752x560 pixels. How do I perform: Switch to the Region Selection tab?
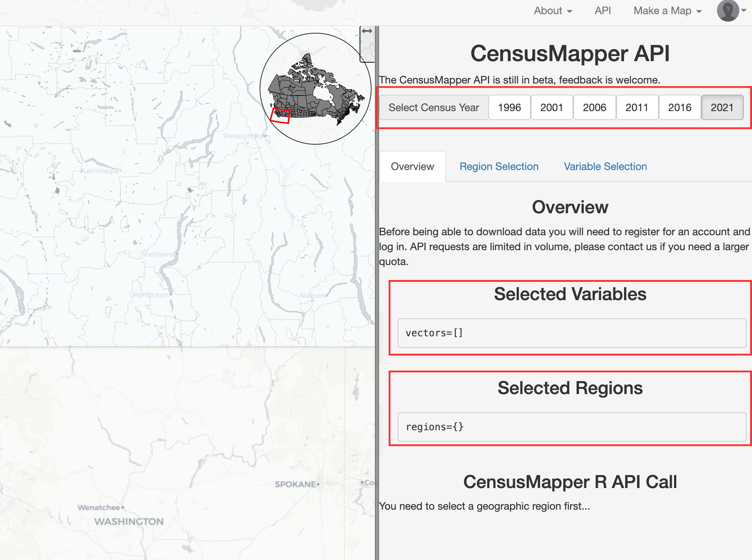499,166
